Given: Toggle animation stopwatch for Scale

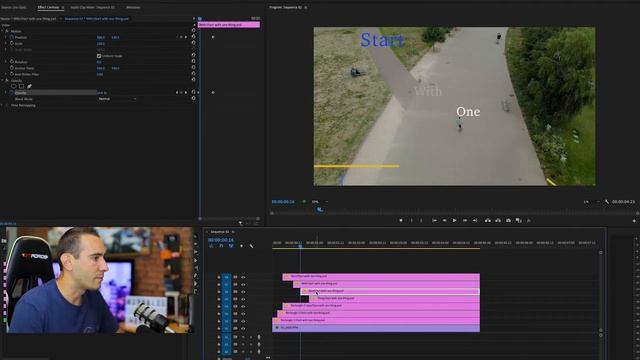Looking at the screenshot, I should (x=12, y=43).
